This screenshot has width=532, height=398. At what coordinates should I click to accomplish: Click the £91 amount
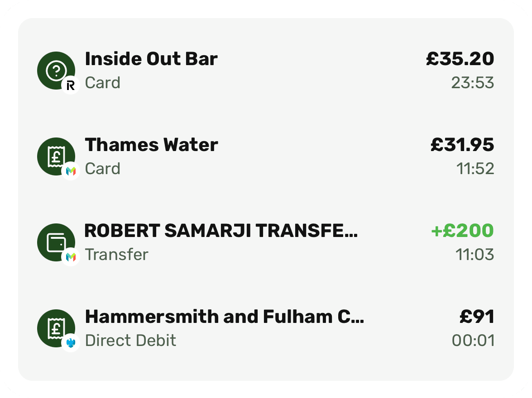tap(477, 317)
